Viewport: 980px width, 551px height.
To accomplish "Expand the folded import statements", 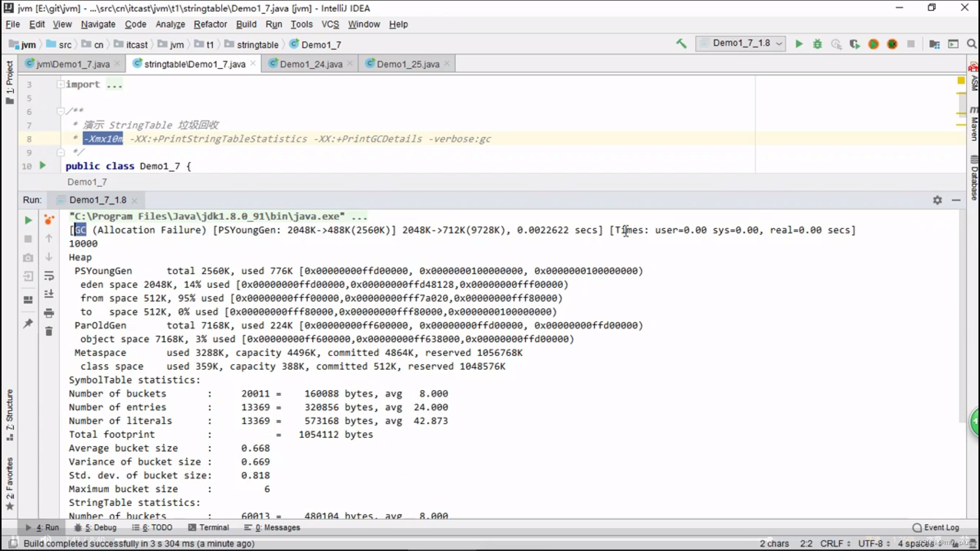I will pyautogui.click(x=61, y=84).
